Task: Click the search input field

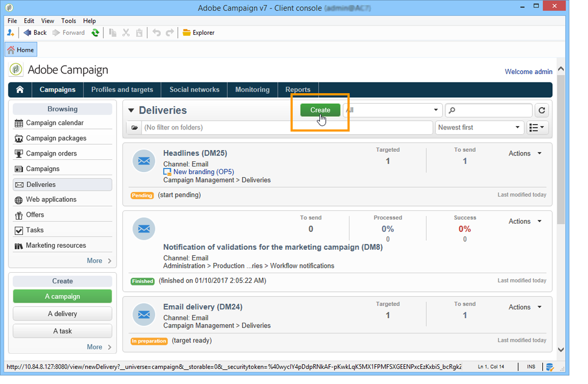Action: click(x=489, y=110)
